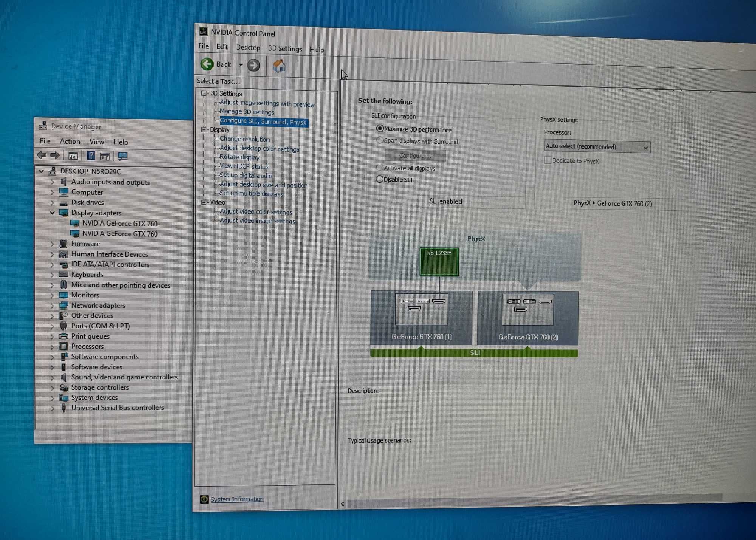Expand the Sound, video and game controllers node
The height and width of the screenshot is (540, 756).
[x=53, y=377]
